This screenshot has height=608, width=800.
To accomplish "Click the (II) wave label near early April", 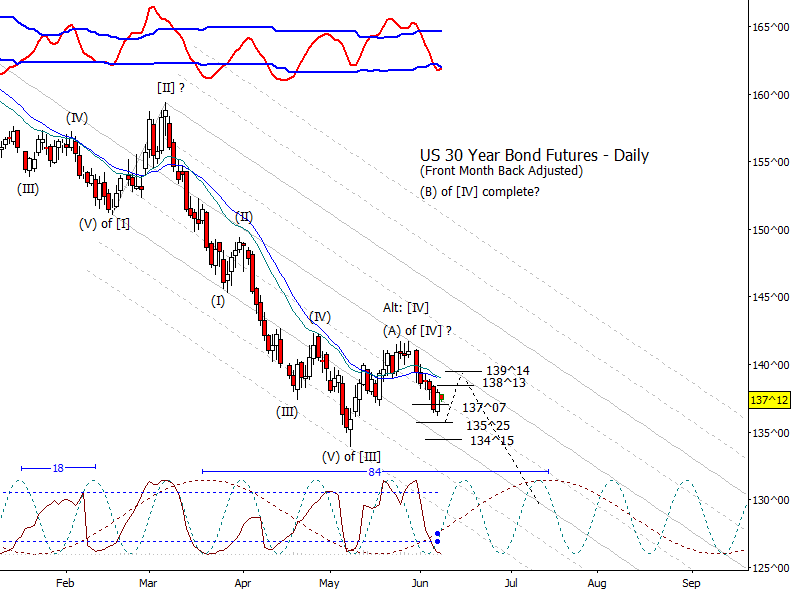I will 244,217.
